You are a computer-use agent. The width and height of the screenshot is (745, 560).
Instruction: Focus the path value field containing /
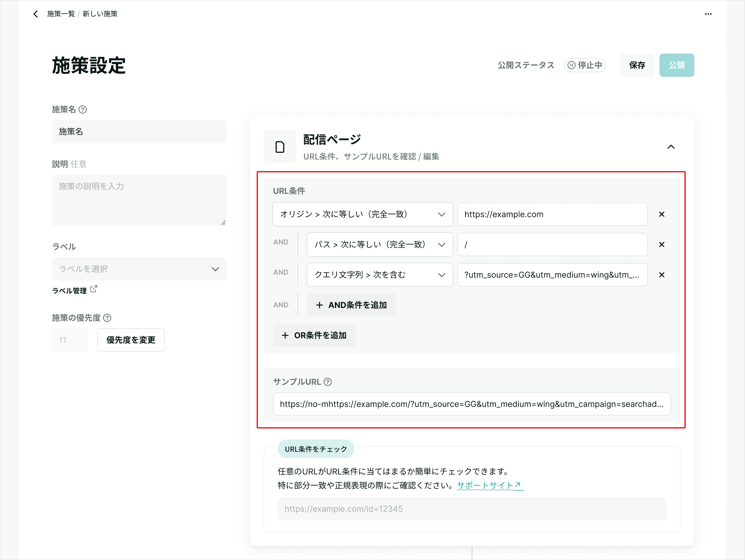tap(552, 244)
